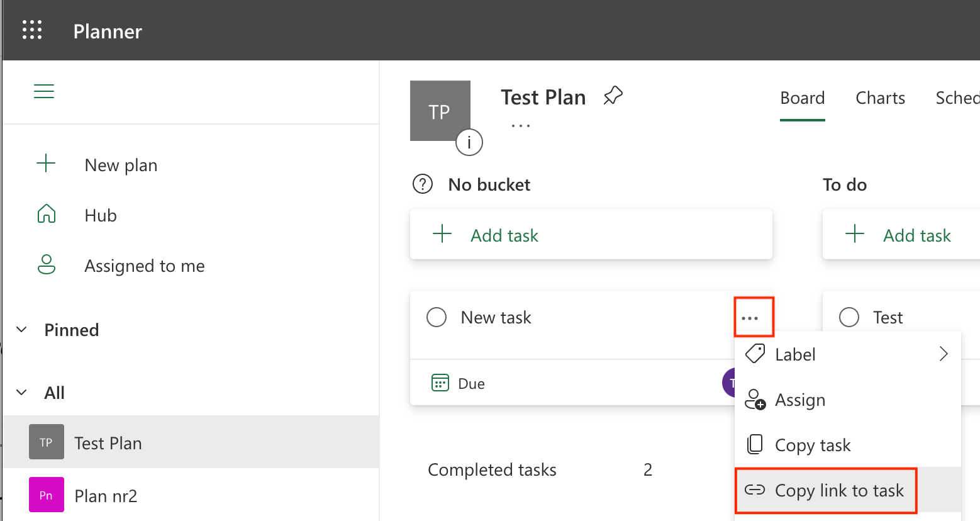Screen dimensions: 980x521
Task: Expand the Completed tasks section
Action: coord(492,469)
